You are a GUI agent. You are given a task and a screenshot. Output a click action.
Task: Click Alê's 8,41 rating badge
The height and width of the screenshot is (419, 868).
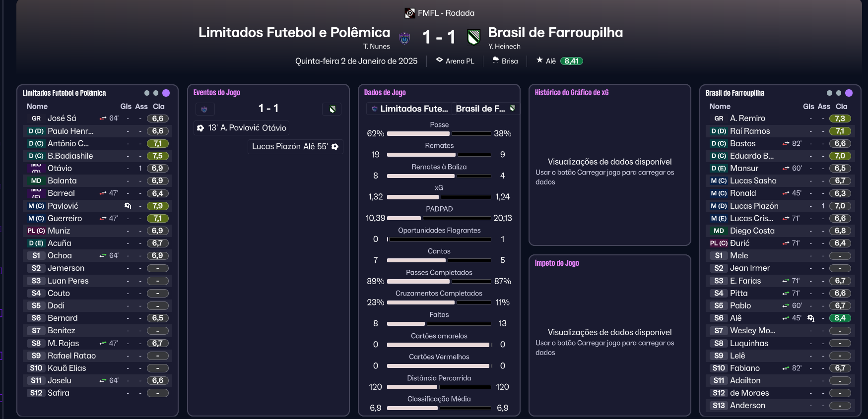pyautogui.click(x=572, y=60)
